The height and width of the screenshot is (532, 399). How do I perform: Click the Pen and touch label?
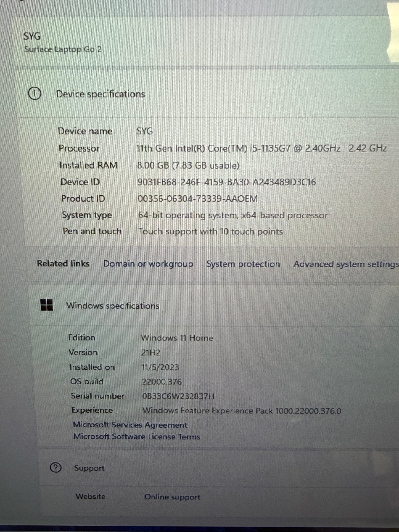tap(92, 231)
